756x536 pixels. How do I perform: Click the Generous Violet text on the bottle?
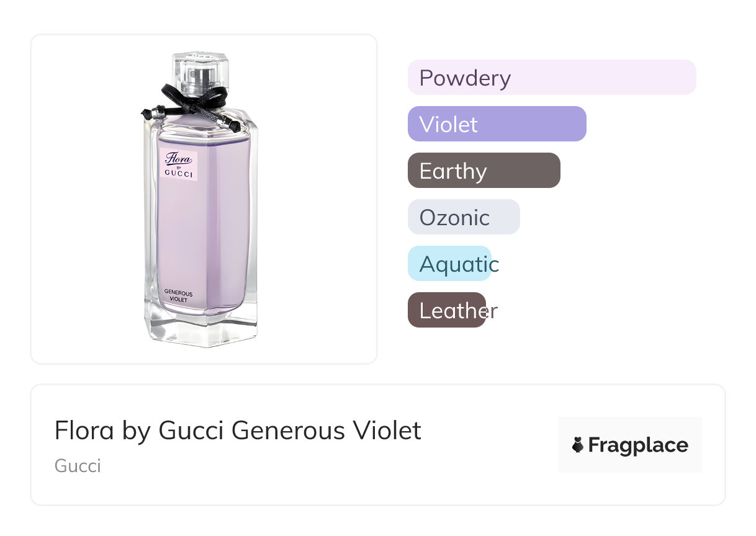point(178,296)
